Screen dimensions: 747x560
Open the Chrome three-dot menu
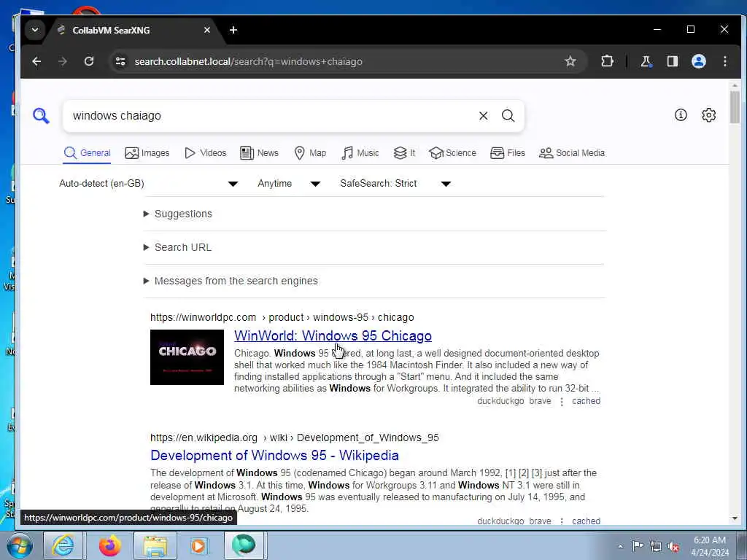(724, 61)
